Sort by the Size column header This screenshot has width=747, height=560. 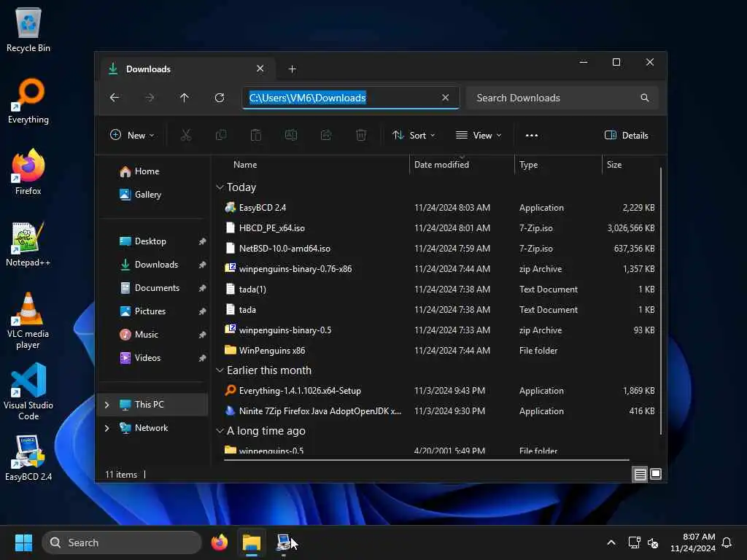(x=614, y=164)
